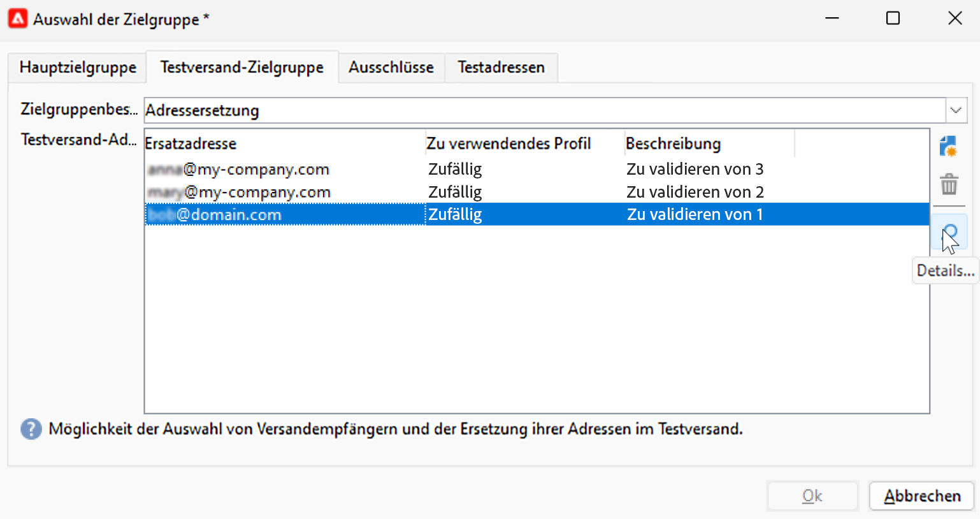The image size is (980, 519).
Task: Select the @domain.com address row
Action: [537, 214]
